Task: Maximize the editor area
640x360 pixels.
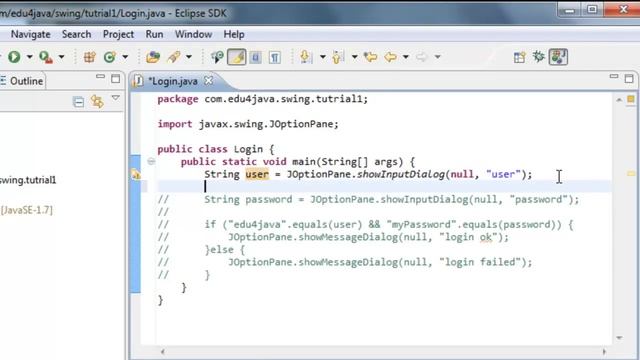Action: click(629, 78)
